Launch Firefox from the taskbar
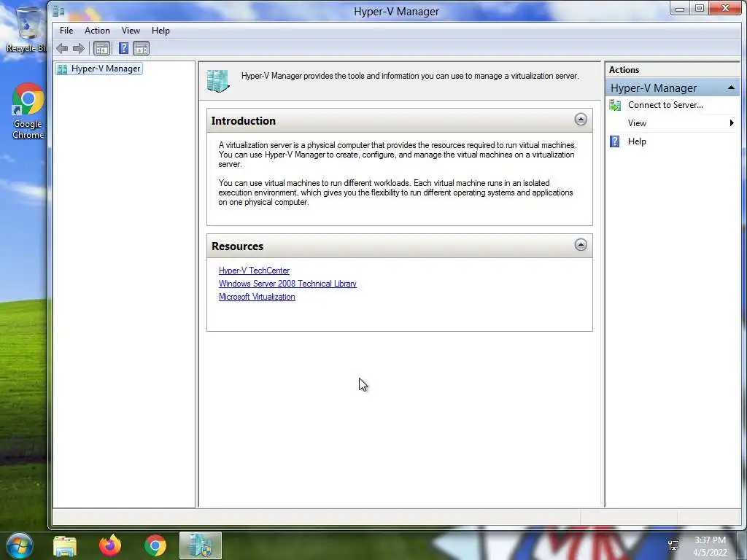 [x=110, y=545]
